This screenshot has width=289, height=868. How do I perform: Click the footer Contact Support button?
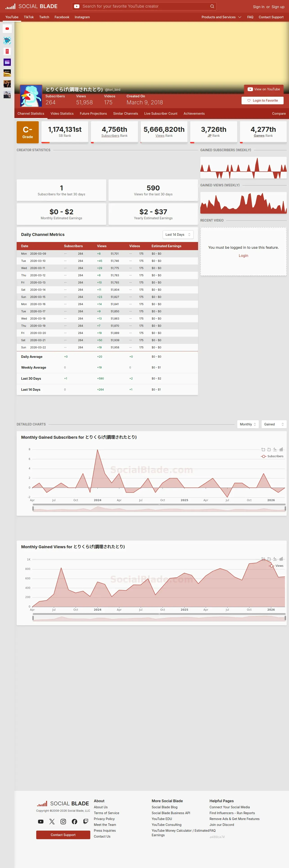click(x=63, y=835)
